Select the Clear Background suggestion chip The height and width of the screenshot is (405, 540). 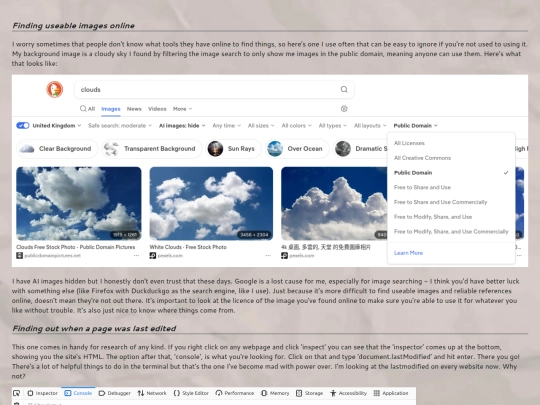(x=57, y=149)
